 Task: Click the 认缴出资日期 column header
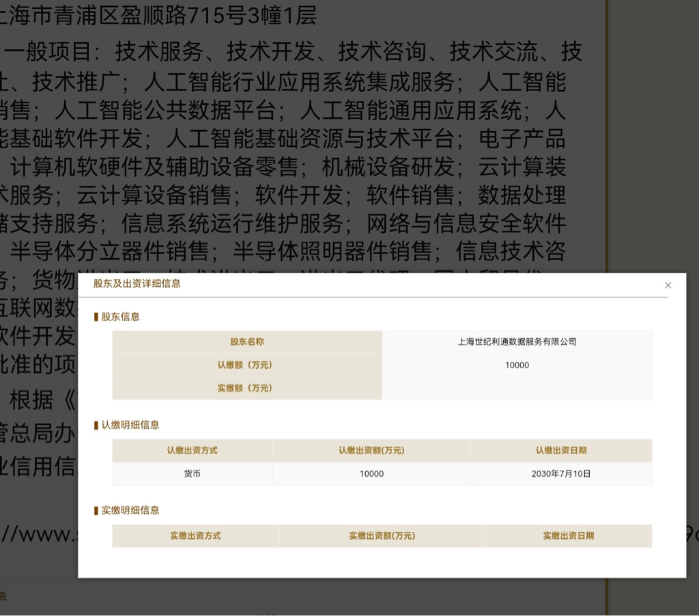561,451
